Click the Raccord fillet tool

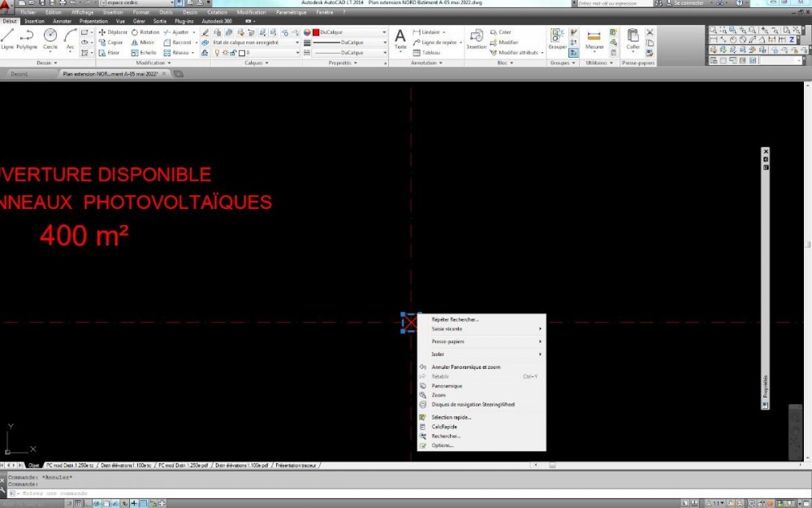[178, 42]
